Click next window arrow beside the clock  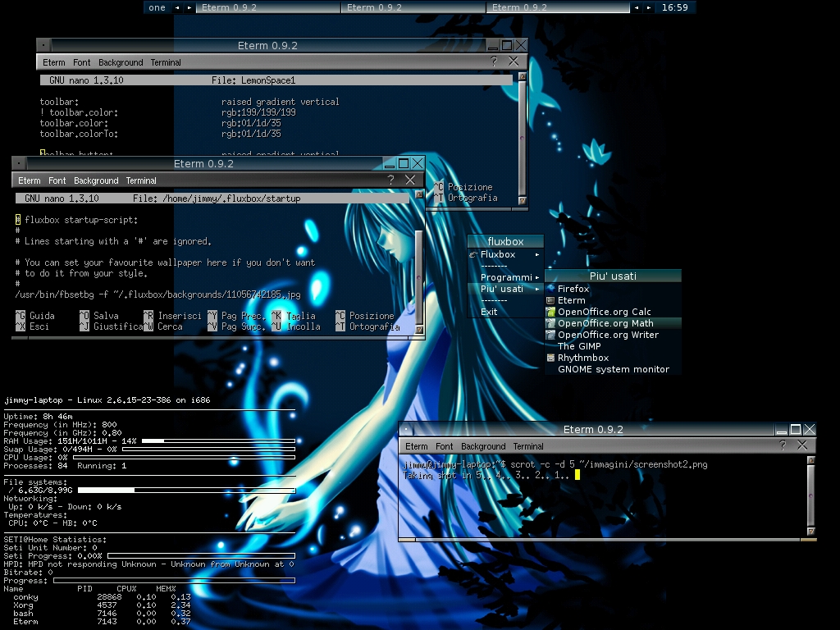649,7
